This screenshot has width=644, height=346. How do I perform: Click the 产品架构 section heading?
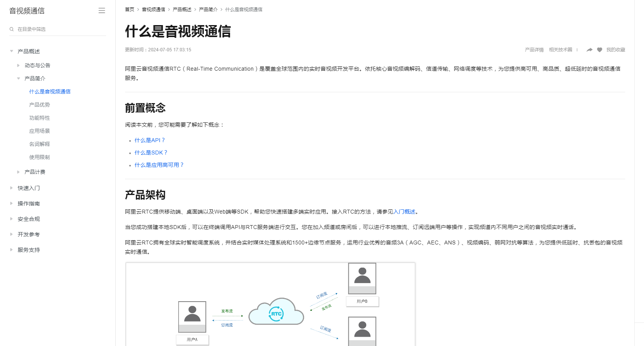(145, 195)
